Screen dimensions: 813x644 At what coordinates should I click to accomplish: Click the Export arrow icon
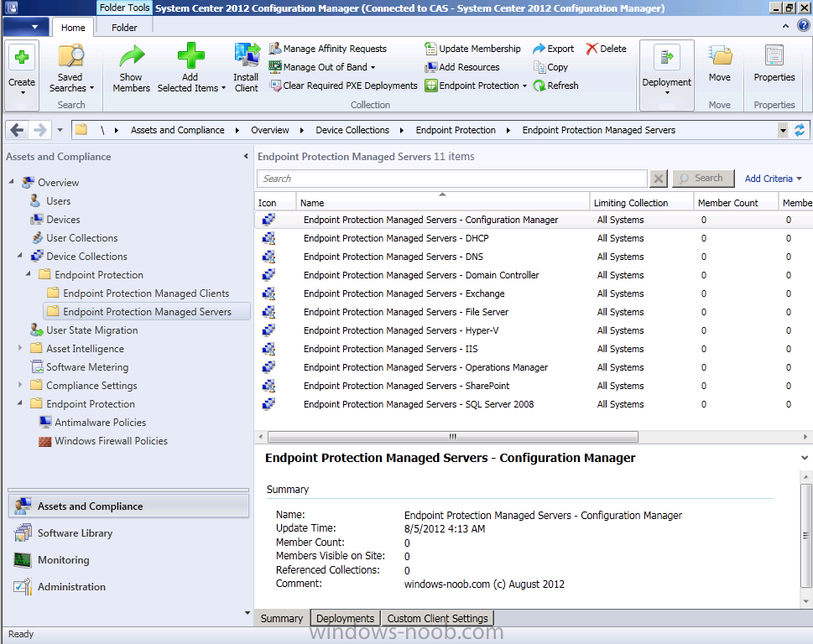(x=539, y=49)
